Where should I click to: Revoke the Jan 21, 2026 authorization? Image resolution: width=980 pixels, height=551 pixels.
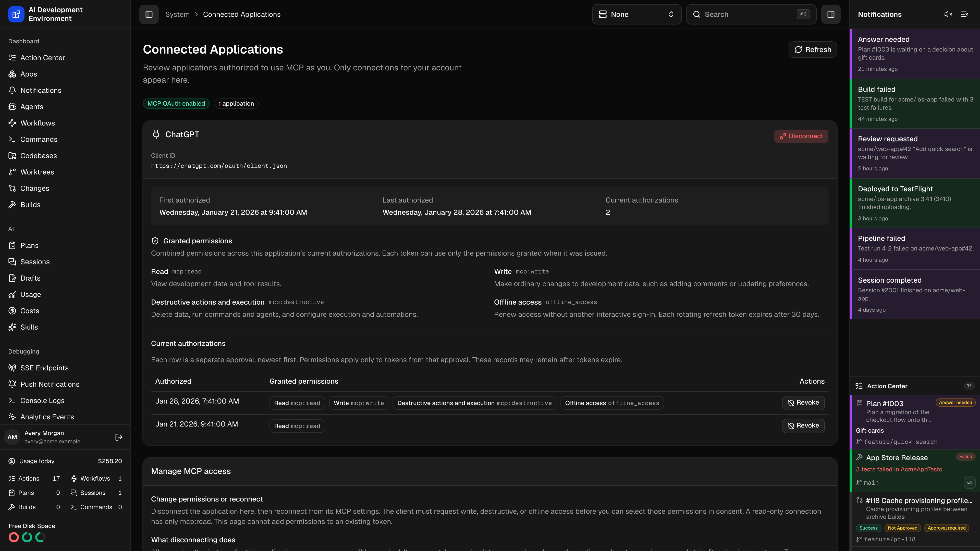click(x=803, y=425)
